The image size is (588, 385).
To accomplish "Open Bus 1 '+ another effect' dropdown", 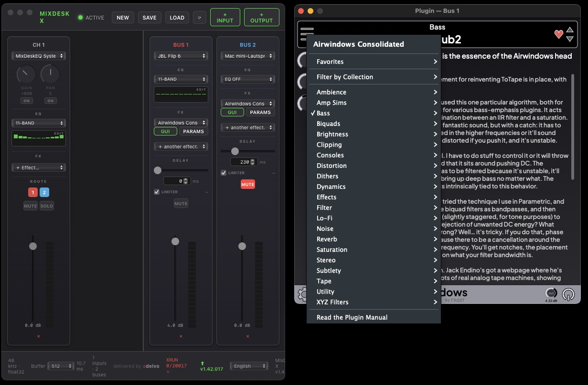I will click(181, 146).
